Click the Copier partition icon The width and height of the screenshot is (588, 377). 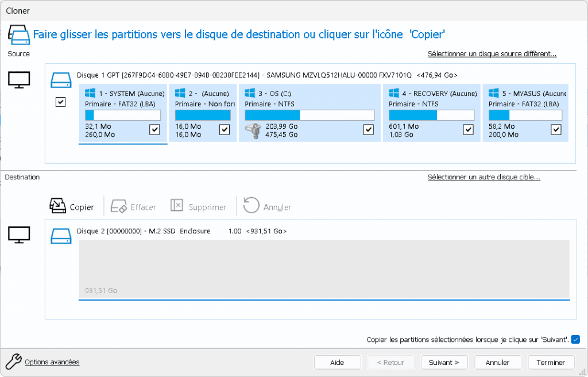pyautogui.click(x=58, y=206)
